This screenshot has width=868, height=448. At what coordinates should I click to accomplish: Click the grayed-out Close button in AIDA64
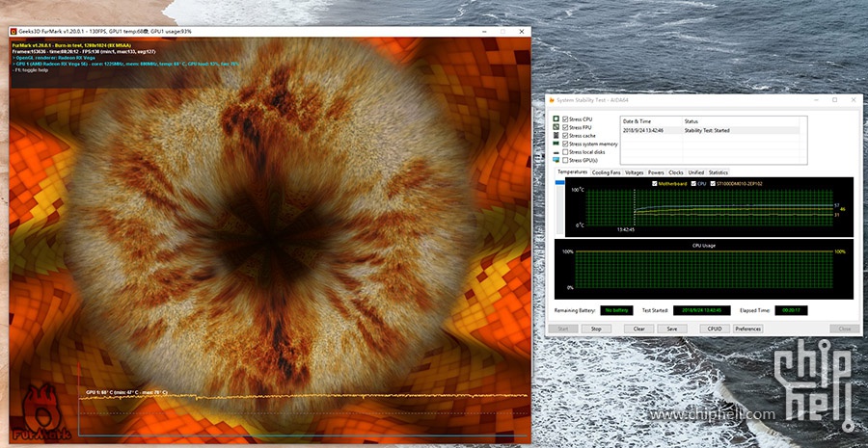pos(845,329)
